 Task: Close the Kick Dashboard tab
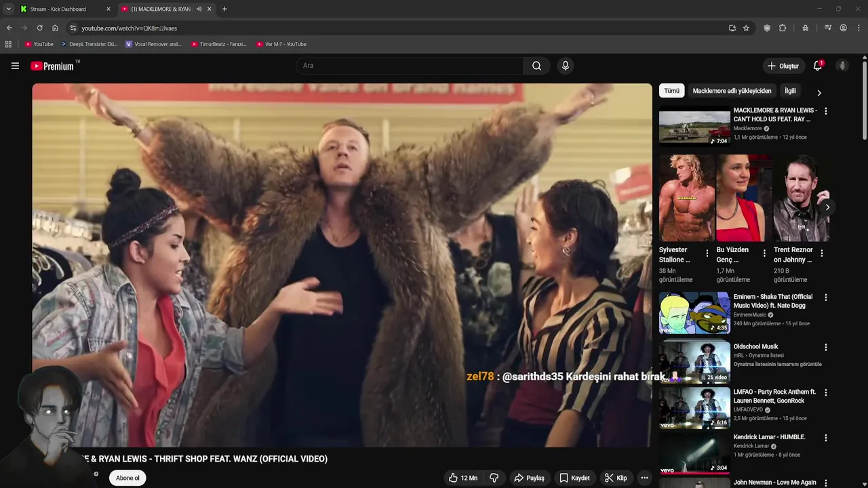click(108, 9)
